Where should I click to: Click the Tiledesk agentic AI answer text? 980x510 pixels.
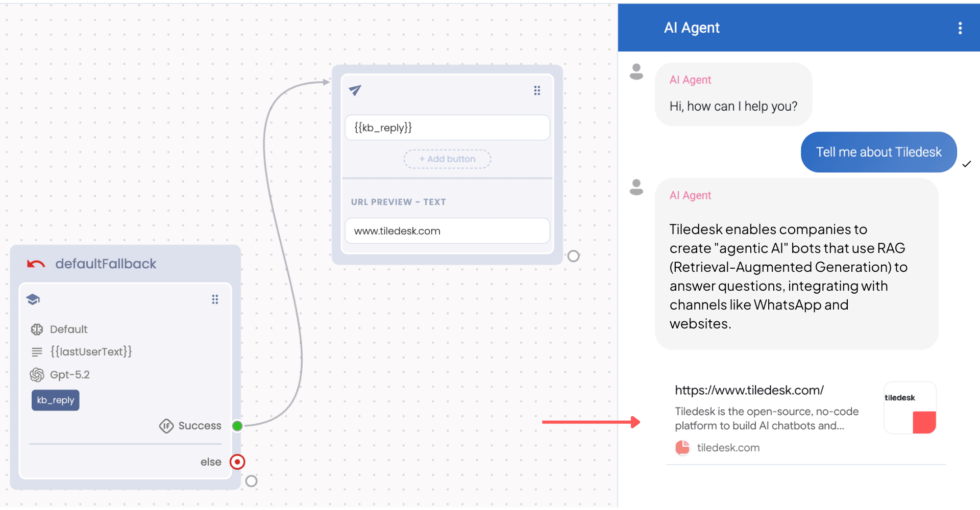[x=789, y=276]
